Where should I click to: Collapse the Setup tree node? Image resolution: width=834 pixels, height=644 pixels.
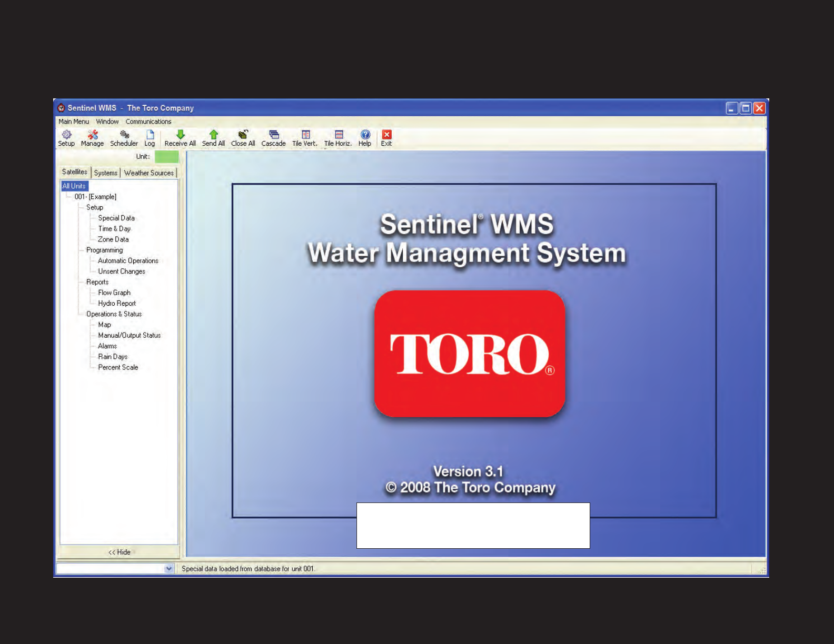coord(95,207)
